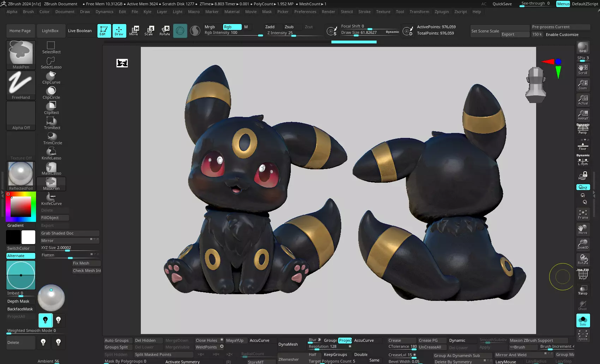Click the Frame mesh icon
This screenshot has width=600, height=364.
pos(583,214)
